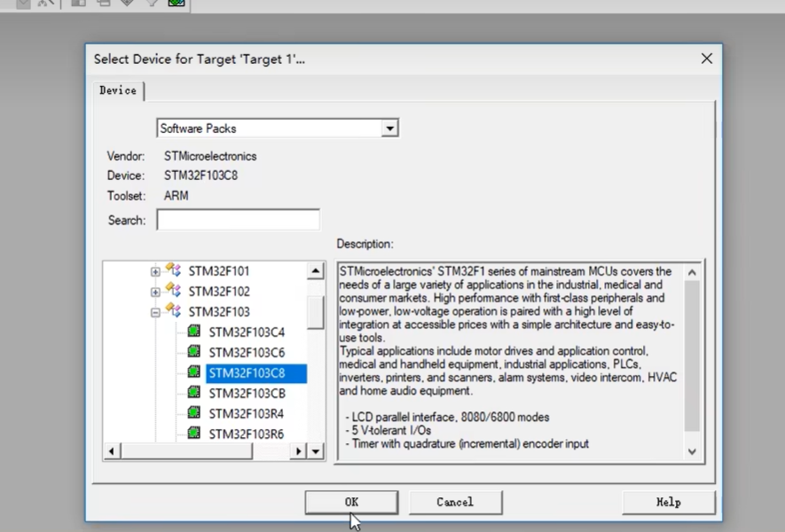Click the vendor value STMicroelectronics
Image resolution: width=785 pixels, height=532 pixels.
coord(210,156)
